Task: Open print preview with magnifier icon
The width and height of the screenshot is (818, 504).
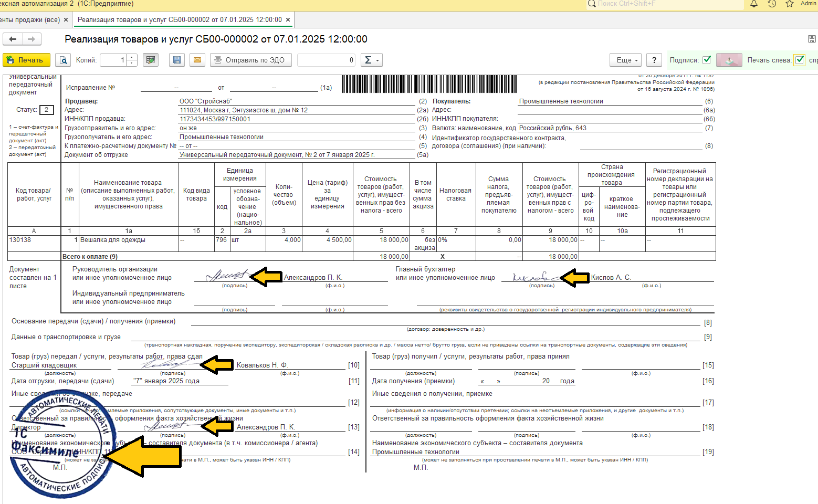Action: click(x=63, y=60)
